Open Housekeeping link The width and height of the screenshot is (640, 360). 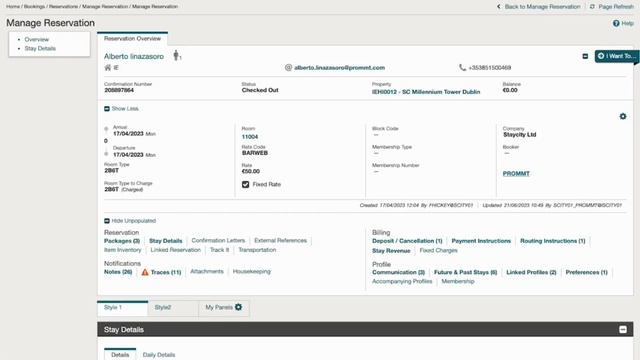(x=251, y=271)
